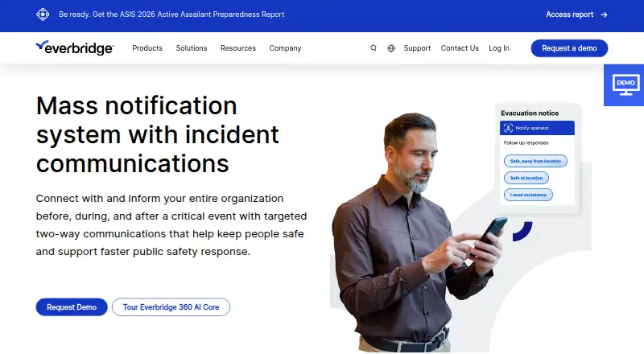Open the Resources menu

tap(237, 48)
